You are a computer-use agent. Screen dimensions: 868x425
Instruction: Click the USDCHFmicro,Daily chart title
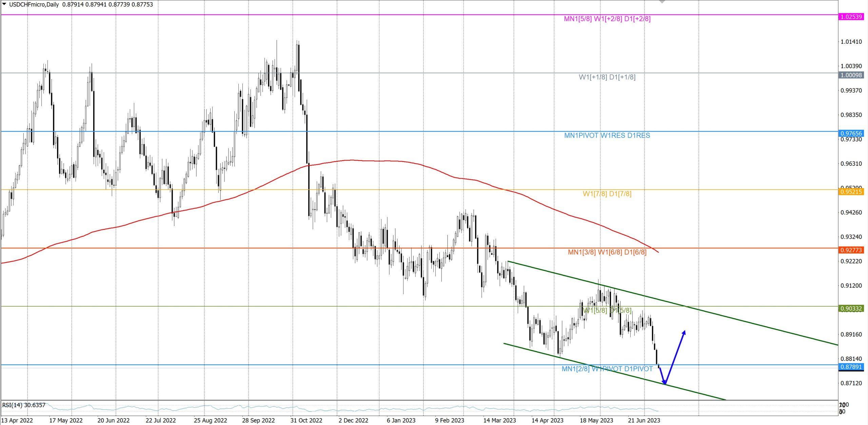click(34, 4)
